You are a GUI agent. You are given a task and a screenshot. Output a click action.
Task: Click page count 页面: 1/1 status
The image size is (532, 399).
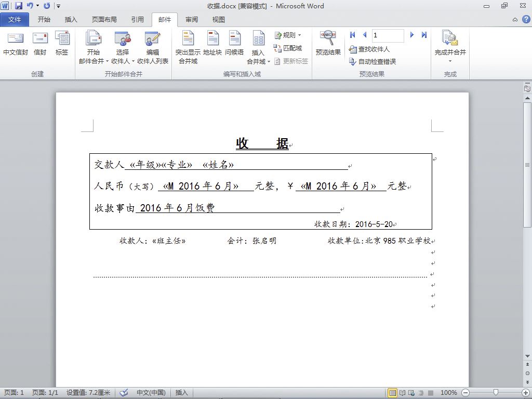(45, 393)
